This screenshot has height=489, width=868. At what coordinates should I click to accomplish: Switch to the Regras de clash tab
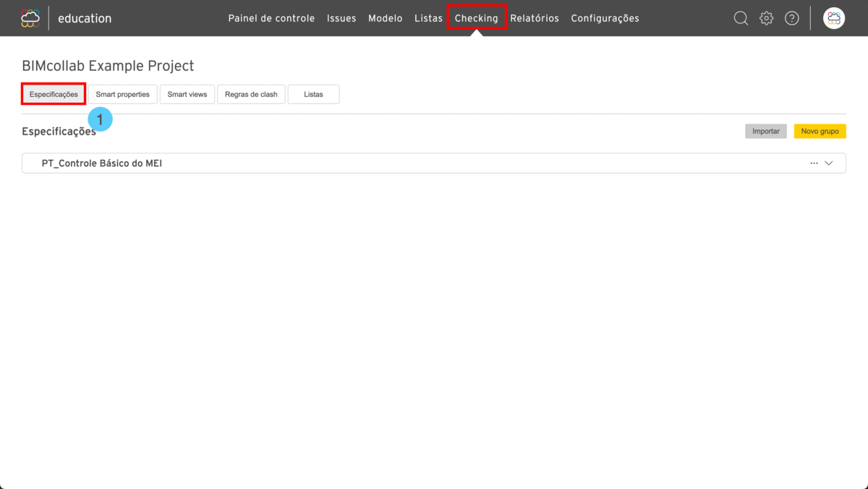click(x=251, y=94)
